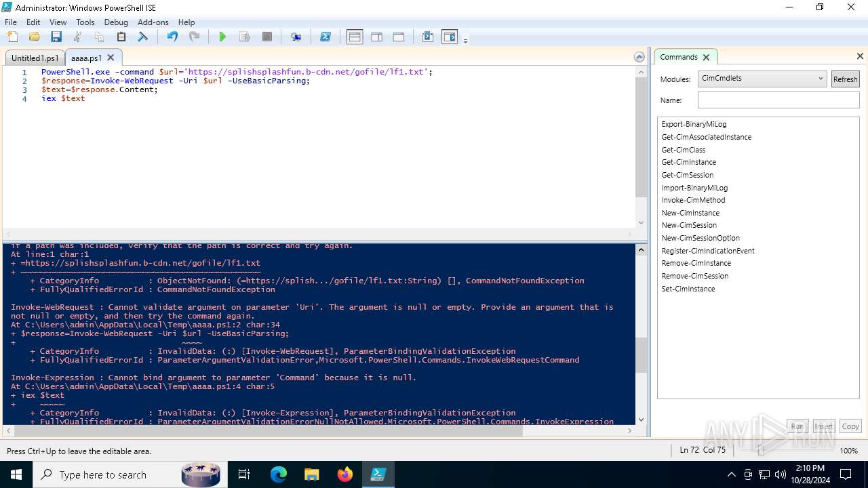The height and width of the screenshot is (488, 868).
Task: Open the Help menu
Action: (x=186, y=22)
